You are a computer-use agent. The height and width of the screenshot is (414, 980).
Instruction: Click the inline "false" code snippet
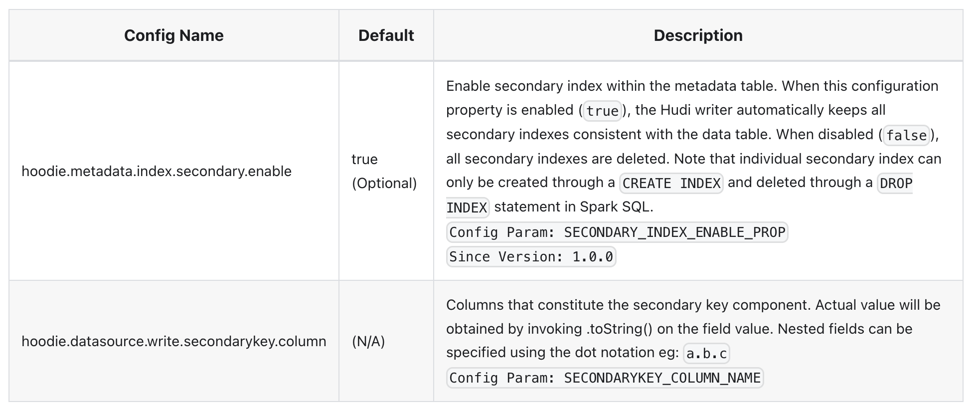click(x=906, y=135)
